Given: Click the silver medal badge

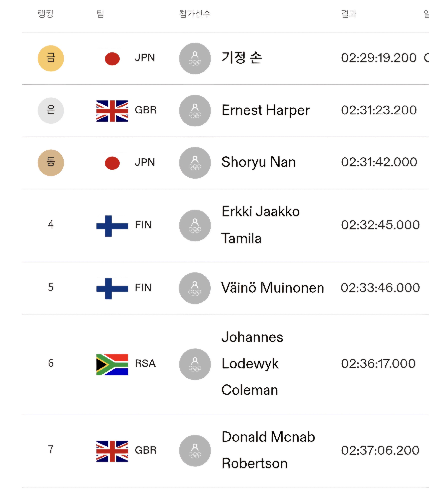Looking at the screenshot, I should tap(51, 110).
